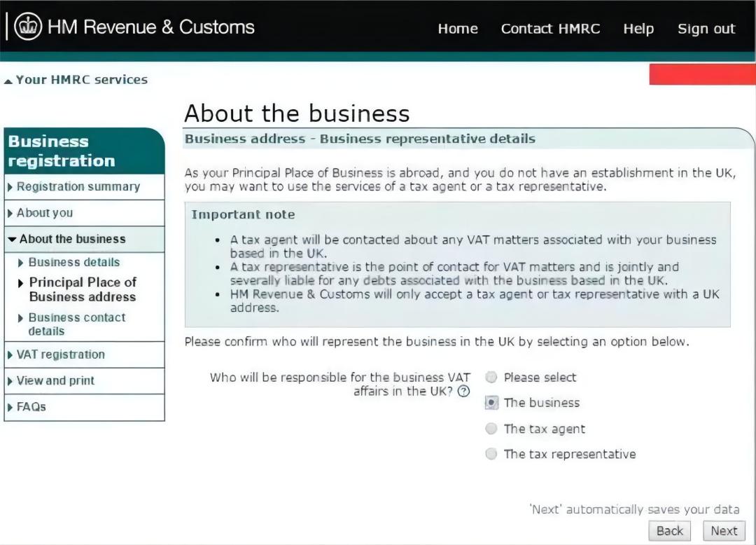Expand the VAT registration section
The width and height of the screenshot is (756, 545).
[60, 354]
